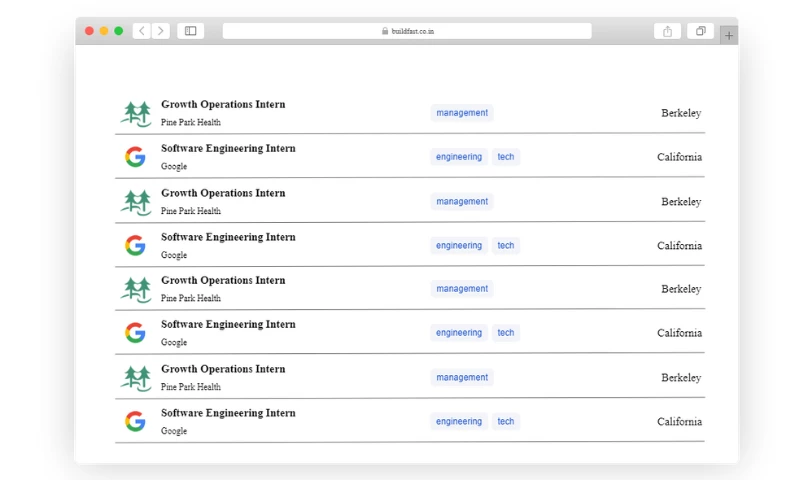Open the first Software Engineering Intern listing
The height and width of the screenshot is (480, 800).
228,148
